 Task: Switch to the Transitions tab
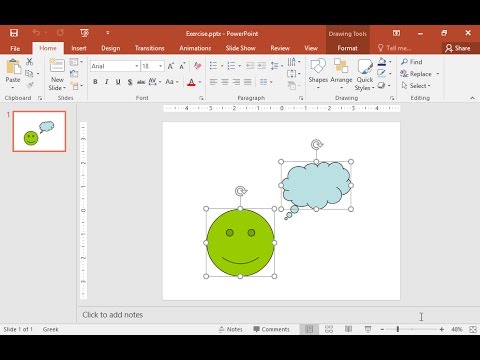click(150, 48)
